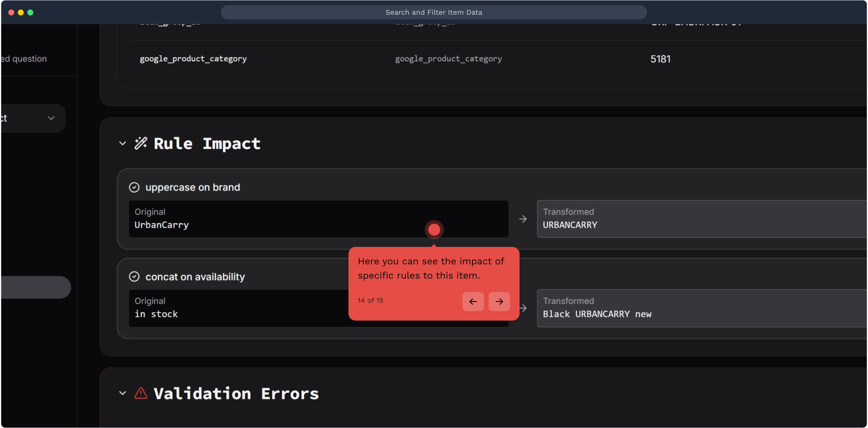Image resolution: width=868 pixels, height=428 pixels.
Task: Click the magic wand Rule Impact icon
Action: coord(141,143)
